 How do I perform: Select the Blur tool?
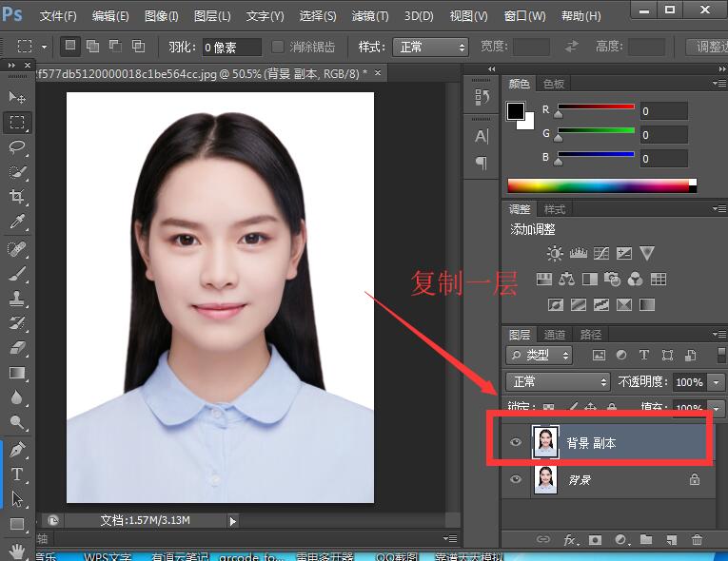click(17, 397)
